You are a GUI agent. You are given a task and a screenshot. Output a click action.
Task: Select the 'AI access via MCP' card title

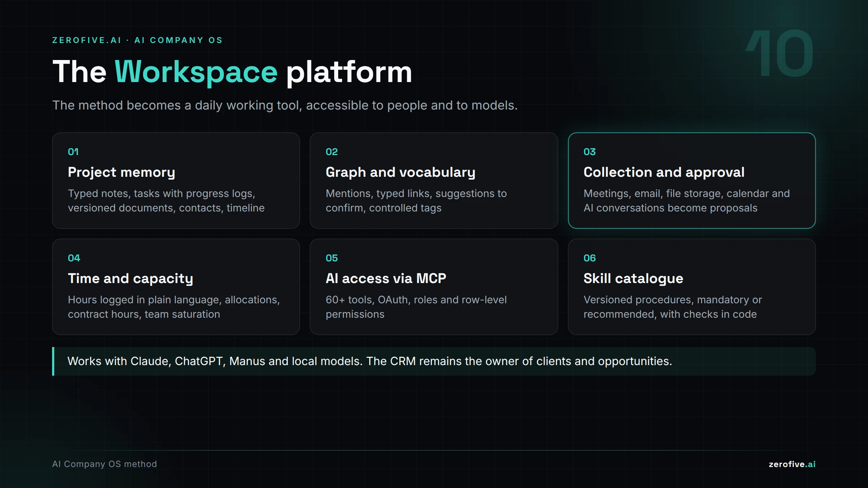pyautogui.click(x=386, y=279)
